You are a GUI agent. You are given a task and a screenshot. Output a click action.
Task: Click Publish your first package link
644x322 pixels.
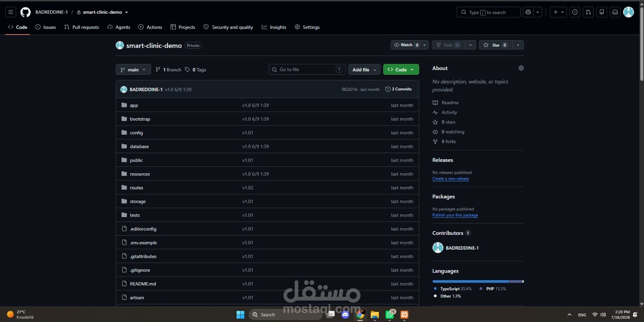(455, 215)
